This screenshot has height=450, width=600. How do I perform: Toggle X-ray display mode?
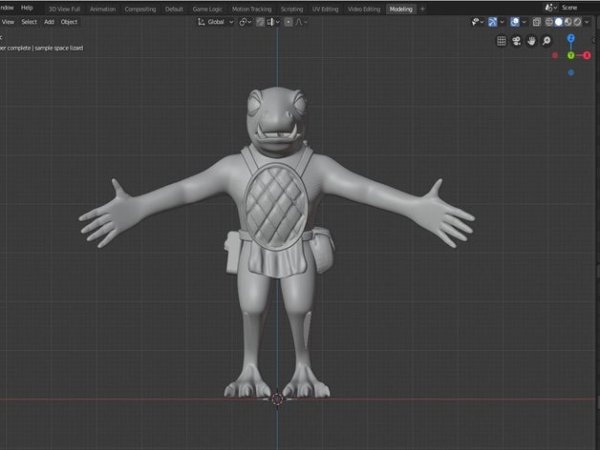point(535,21)
